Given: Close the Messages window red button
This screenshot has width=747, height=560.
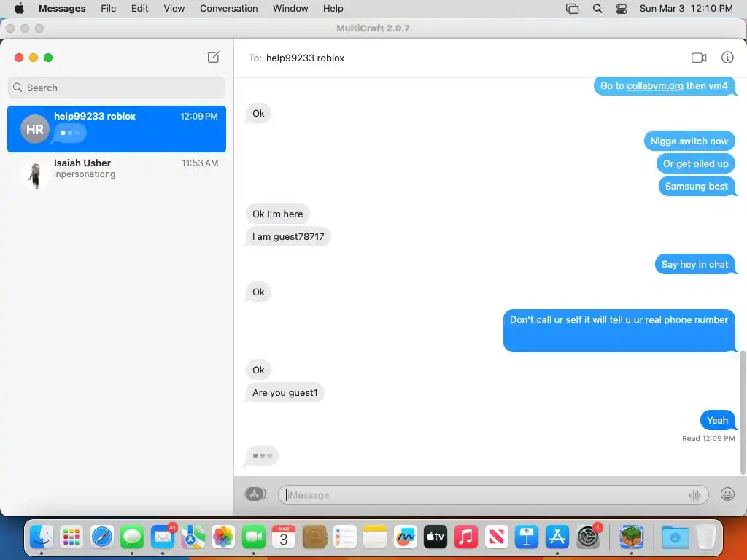Looking at the screenshot, I should tap(19, 58).
